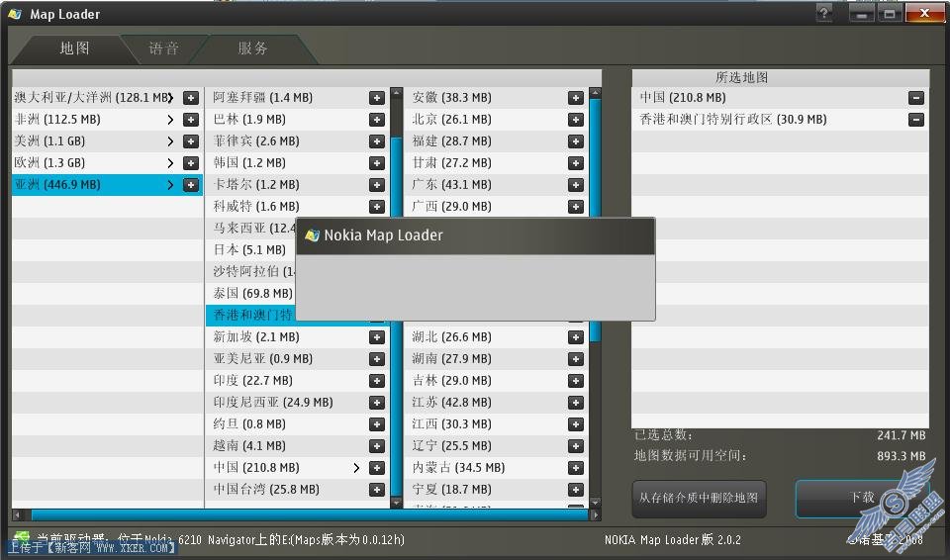The height and width of the screenshot is (560, 950).
Task: Click horizontal scrollbar right arrow
Action: click(596, 515)
